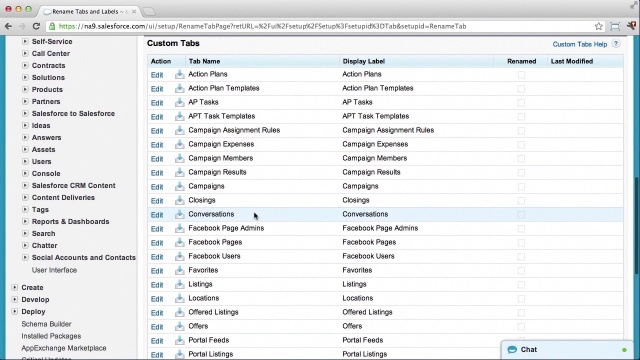Screen dimensions: 640x360
Task: Click the icon beside Favorites row
Action: 180,270
